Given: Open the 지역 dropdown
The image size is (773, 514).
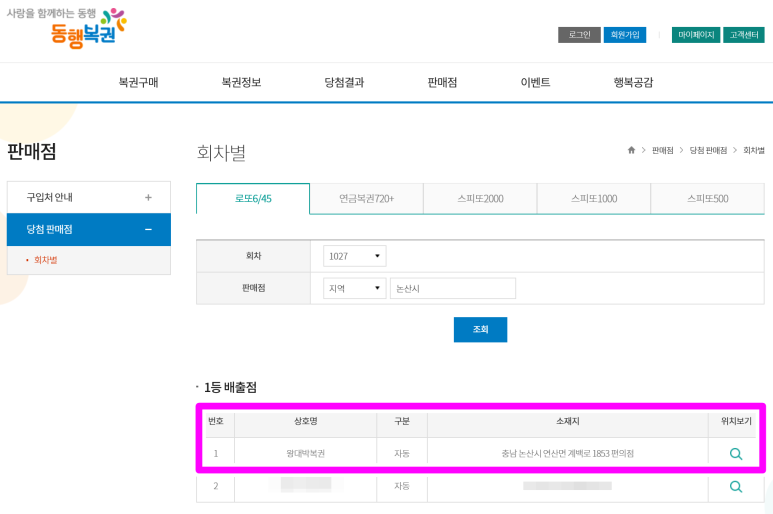Looking at the screenshot, I should (x=354, y=288).
